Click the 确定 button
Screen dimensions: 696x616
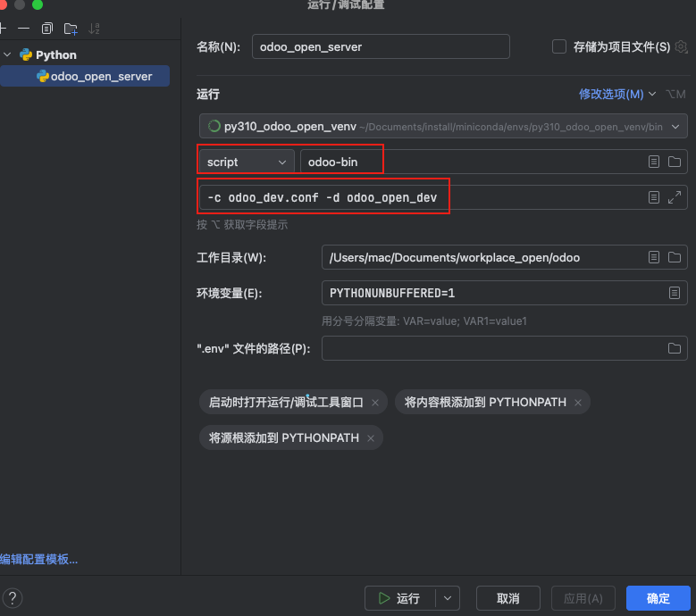[658, 598]
